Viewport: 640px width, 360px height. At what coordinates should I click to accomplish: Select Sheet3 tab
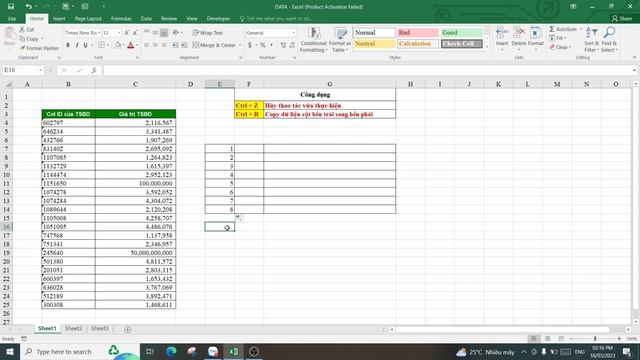coord(100,329)
